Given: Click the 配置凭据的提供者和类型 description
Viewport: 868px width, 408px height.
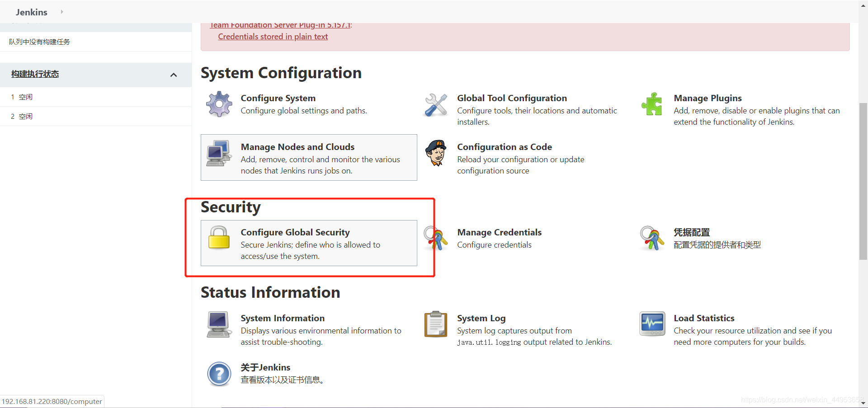Looking at the screenshot, I should 717,245.
